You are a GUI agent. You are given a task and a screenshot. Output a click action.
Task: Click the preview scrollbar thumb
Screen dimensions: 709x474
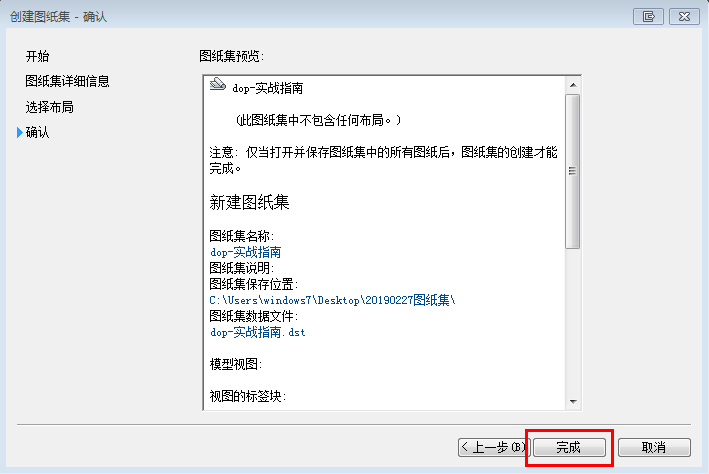point(573,170)
